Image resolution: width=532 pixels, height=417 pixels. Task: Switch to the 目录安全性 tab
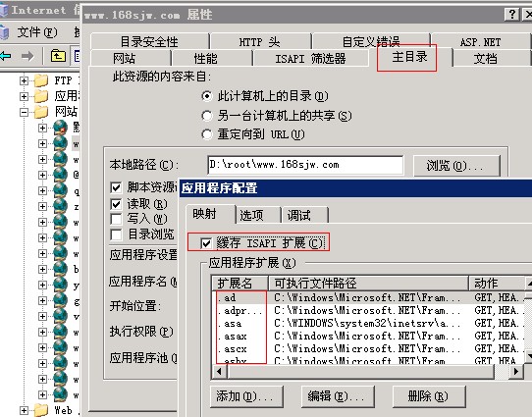point(149,41)
